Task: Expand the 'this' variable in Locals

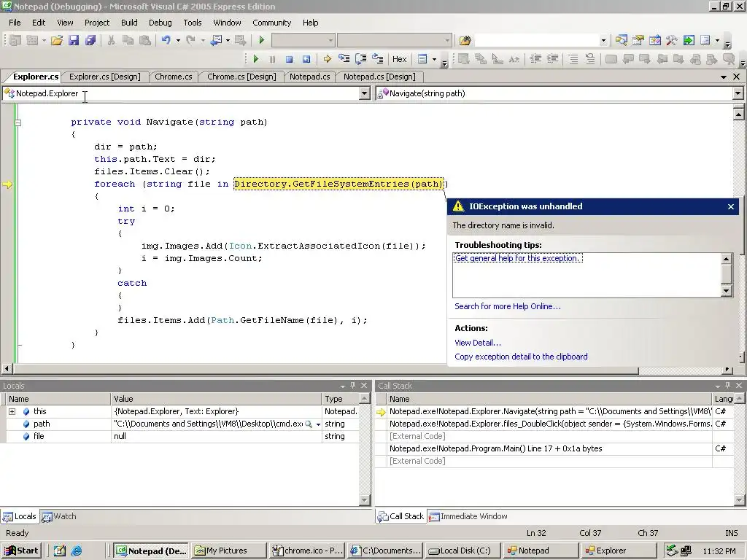Action: point(12,411)
